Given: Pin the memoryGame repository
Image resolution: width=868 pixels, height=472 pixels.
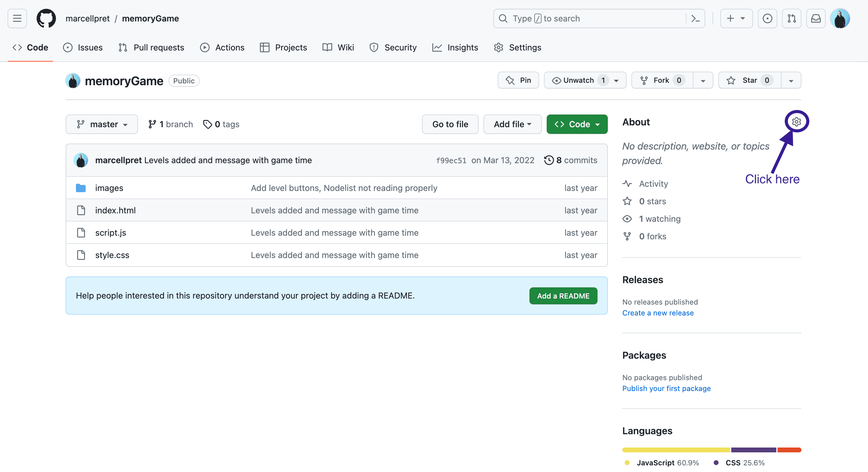Looking at the screenshot, I should 518,80.
